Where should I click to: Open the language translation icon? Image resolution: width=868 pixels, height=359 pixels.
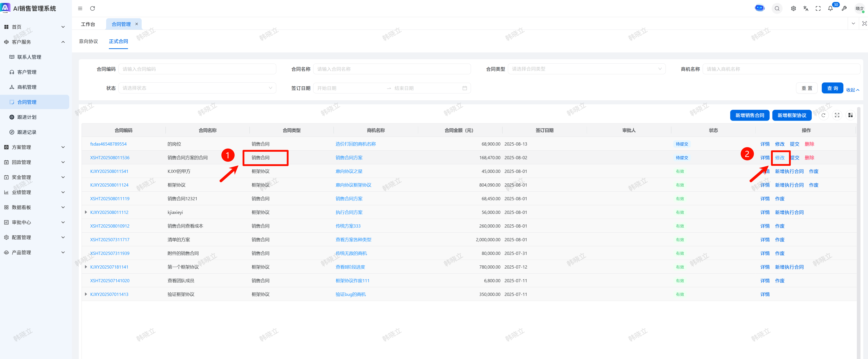point(806,8)
